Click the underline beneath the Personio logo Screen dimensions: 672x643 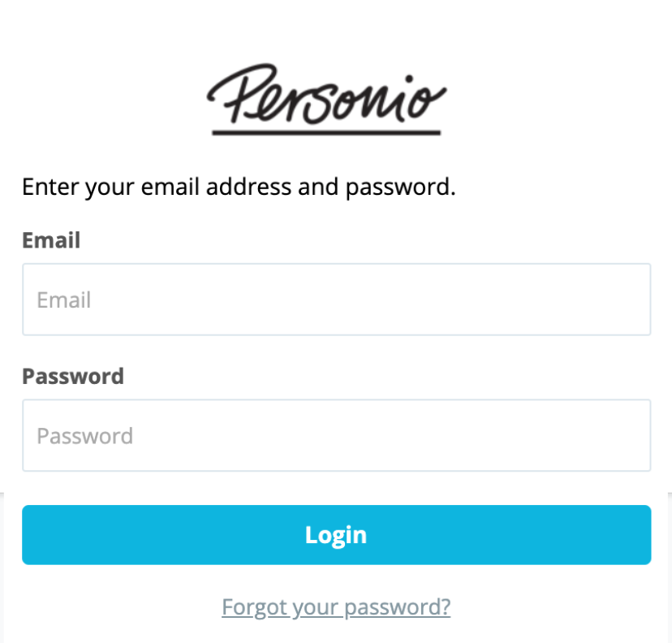tap(326, 132)
